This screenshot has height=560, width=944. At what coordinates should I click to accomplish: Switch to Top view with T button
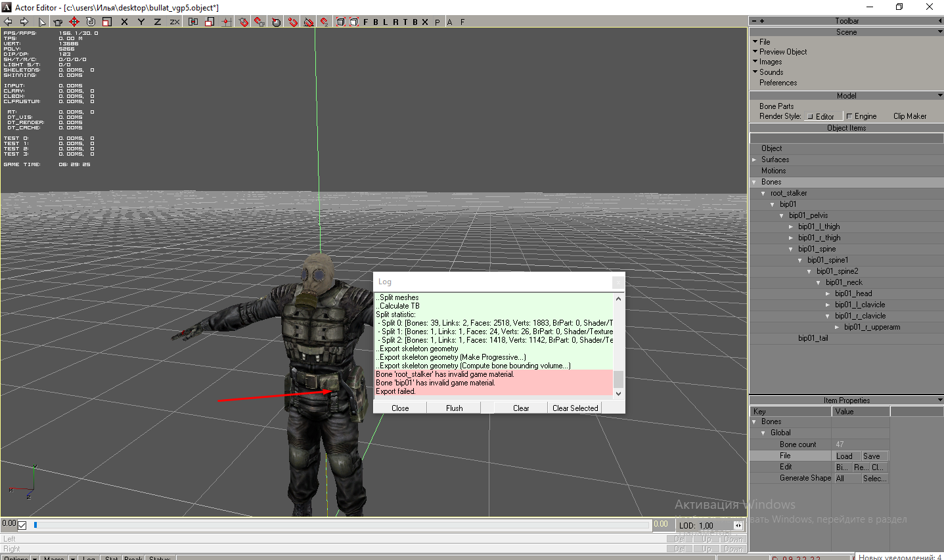pos(405,22)
